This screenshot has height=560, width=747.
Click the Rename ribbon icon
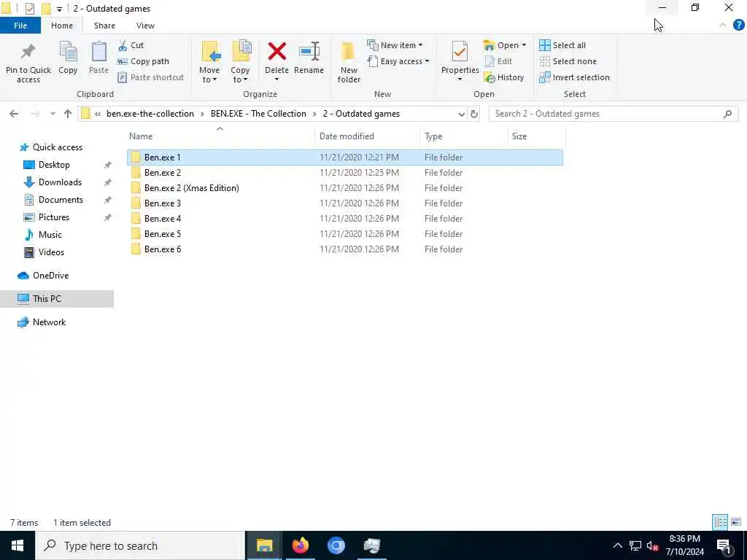[x=309, y=58]
